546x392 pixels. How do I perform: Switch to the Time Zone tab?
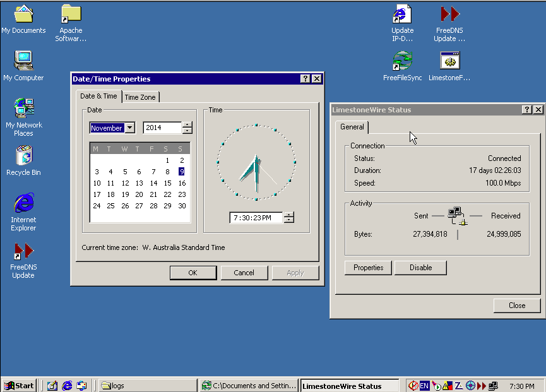click(x=140, y=97)
